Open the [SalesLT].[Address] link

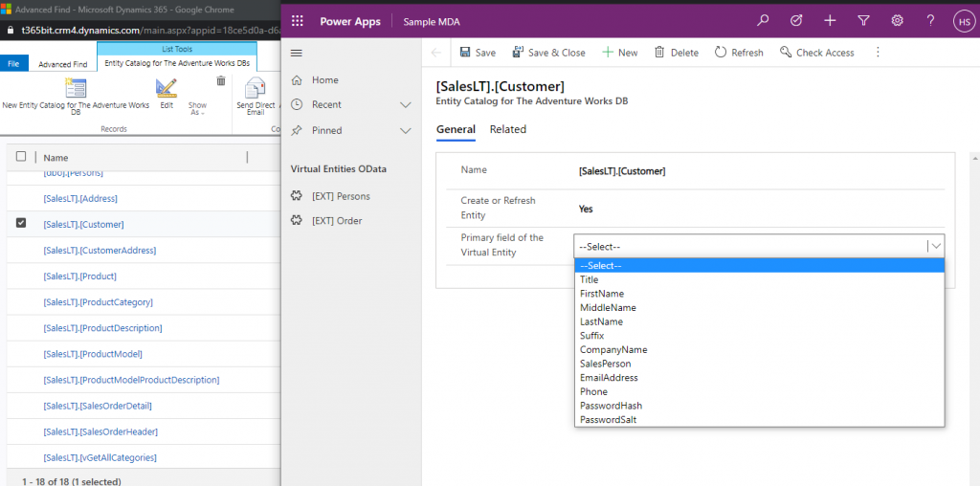point(80,198)
